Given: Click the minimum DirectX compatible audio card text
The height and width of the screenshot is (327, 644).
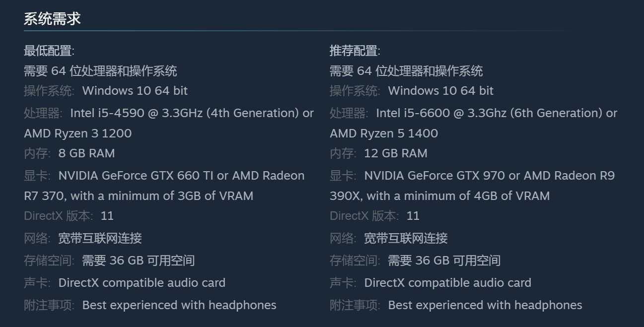Looking at the screenshot, I should tap(142, 283).
